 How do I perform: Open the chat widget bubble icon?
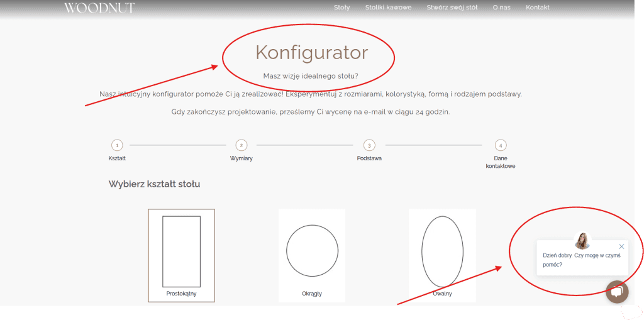tap(617, 292)
